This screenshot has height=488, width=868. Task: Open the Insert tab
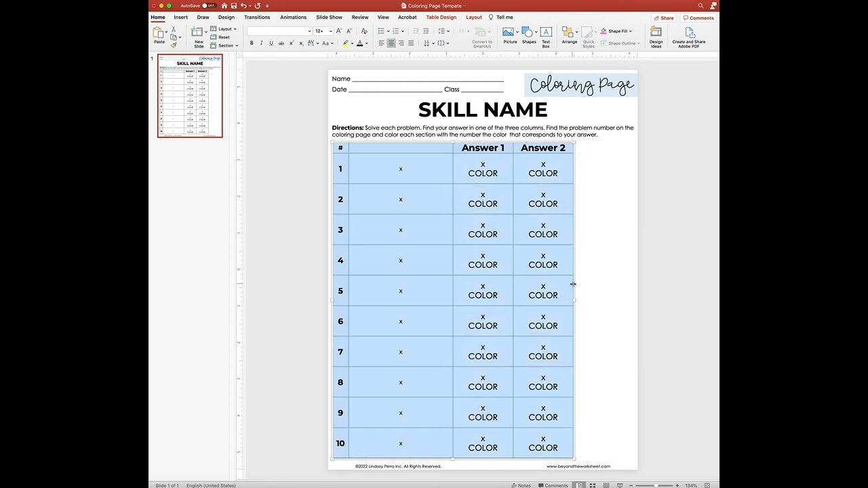pyautogui.click(x=180, y=17)
